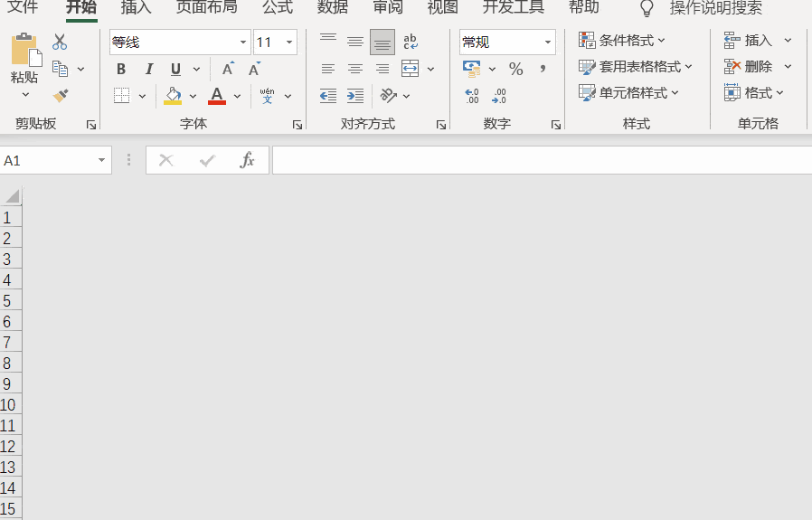Image resolution: width=812 pixels, height=520 pixels.
Task: Switch to 审阅 tab
Action: click(388, 7)
